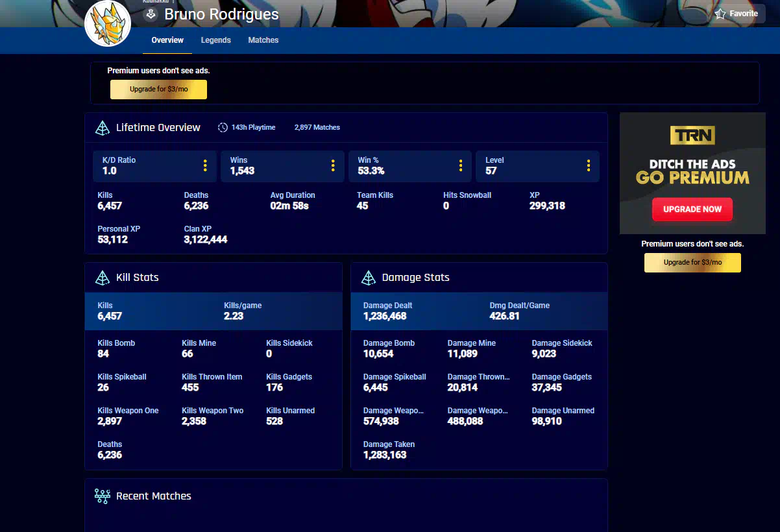Click the Kills Weapon One 2,897 stat
Viewport: 780px width, 532px height.
(x=128, y=416)
